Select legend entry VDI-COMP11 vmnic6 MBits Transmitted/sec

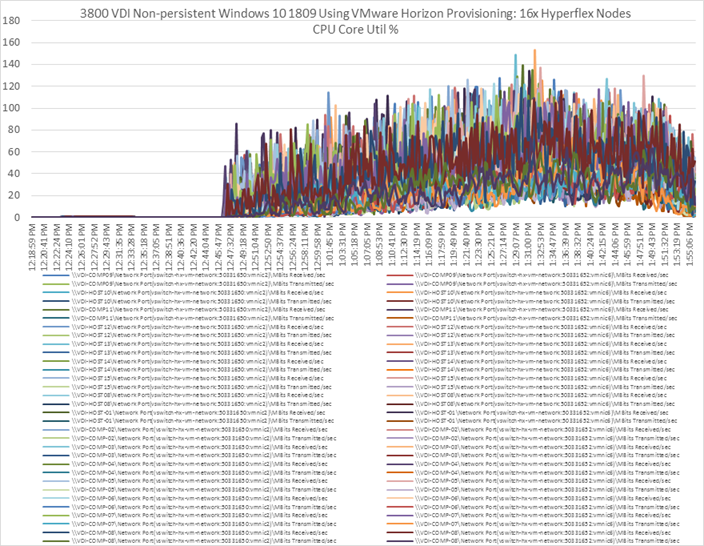pyautogui.click(x=532, y=318)
